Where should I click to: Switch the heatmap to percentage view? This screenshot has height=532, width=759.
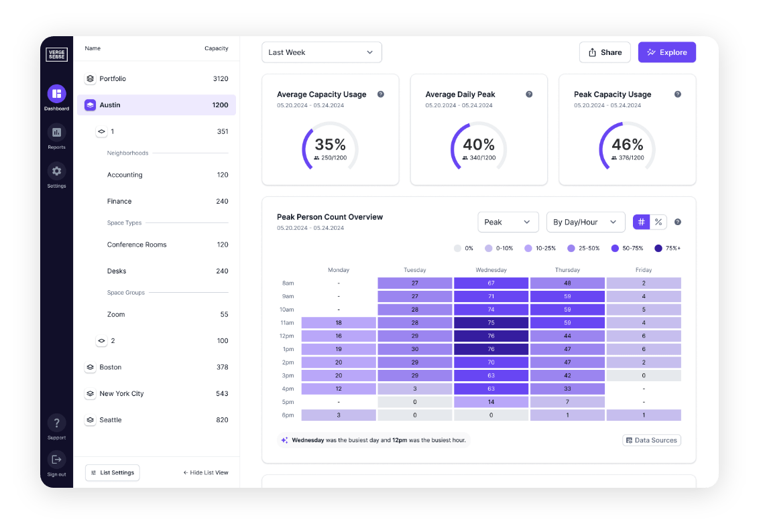(658, 222)
